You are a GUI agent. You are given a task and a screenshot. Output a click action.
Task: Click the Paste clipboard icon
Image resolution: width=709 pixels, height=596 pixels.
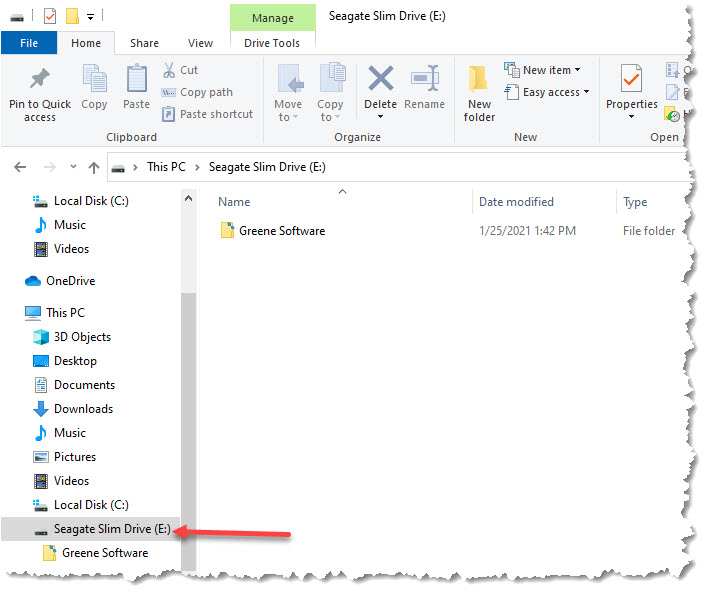point(137,80)
